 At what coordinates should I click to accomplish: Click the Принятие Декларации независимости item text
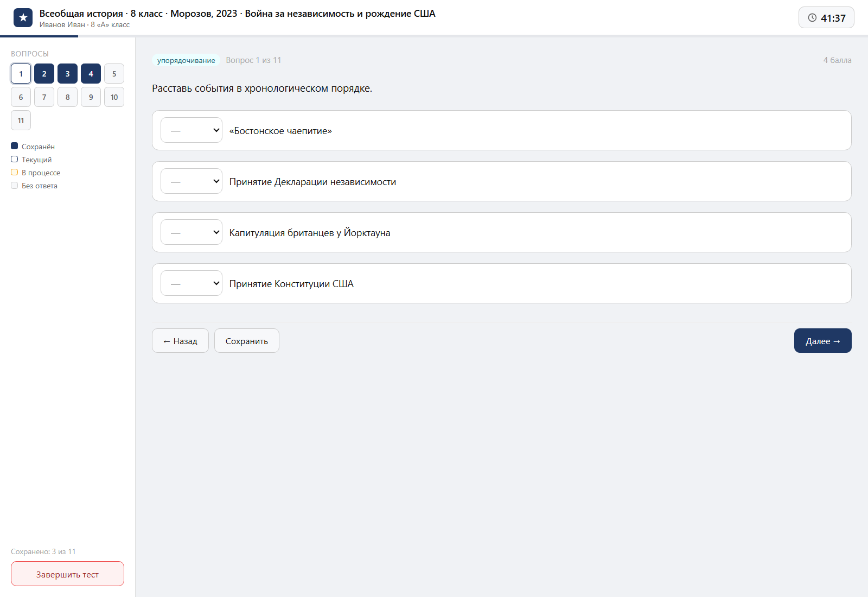312,182
